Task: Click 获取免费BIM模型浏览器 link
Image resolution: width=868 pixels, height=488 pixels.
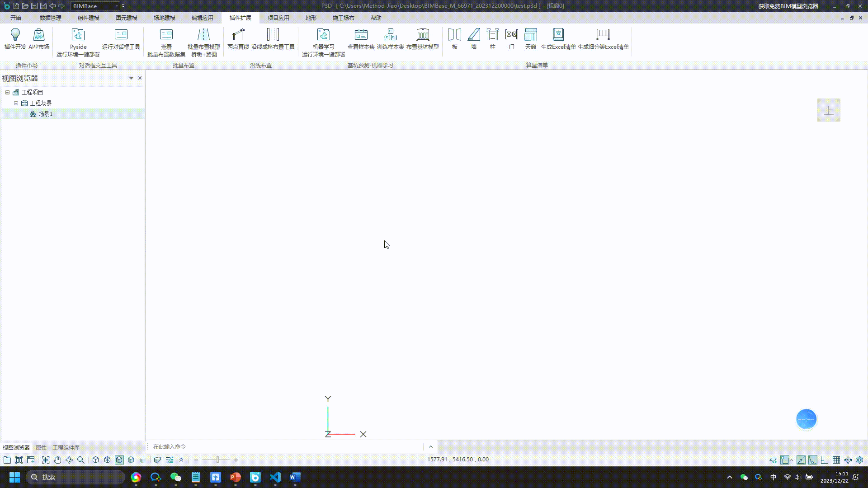Action: [x=788, y=6]
